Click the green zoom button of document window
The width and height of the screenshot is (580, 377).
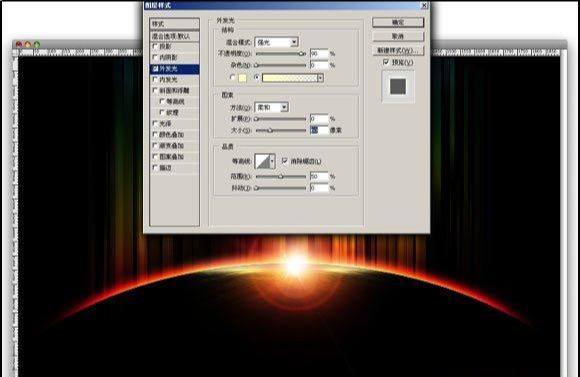tap(37, 44)
